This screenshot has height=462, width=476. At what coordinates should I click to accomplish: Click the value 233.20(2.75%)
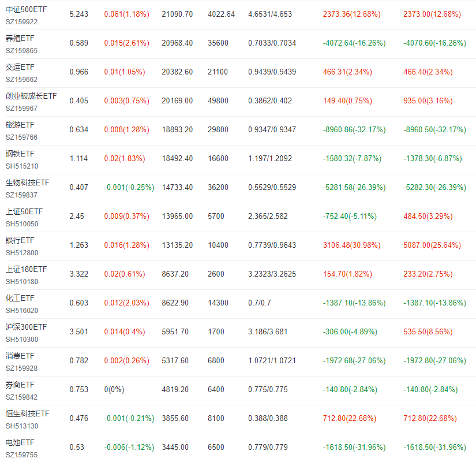[x=428, y=274]
